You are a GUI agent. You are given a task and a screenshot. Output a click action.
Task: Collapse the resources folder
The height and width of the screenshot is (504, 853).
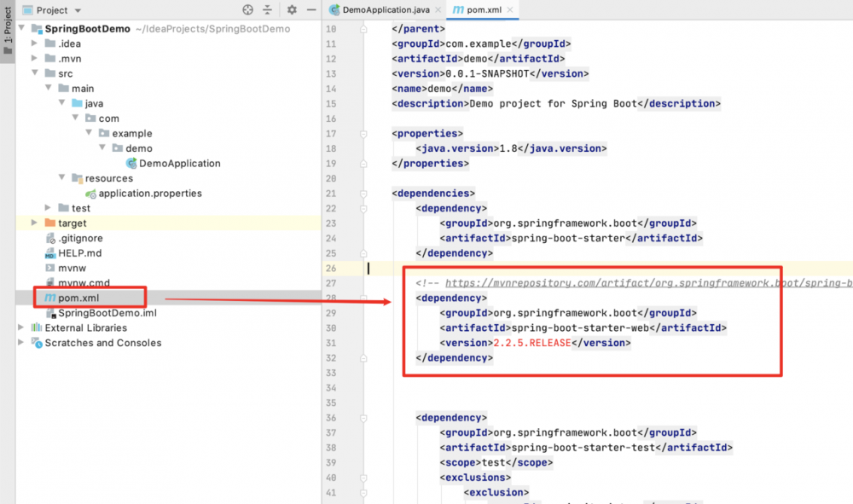(x=62, y=177)
